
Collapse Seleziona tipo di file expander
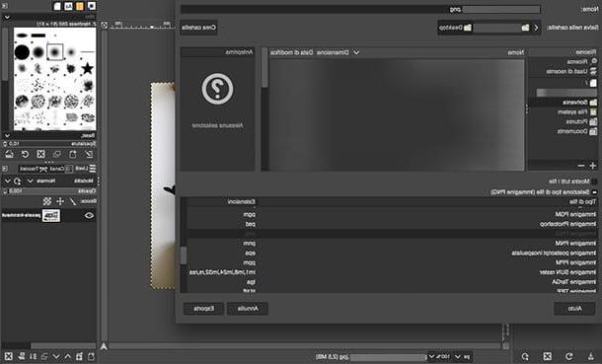click(594, 191)
